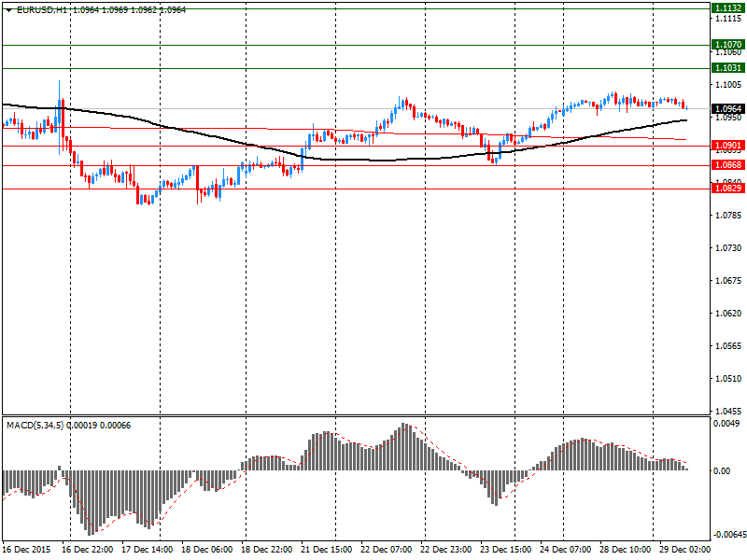The width and height of the screenshot is (747, 560).
Task: Click the 22 Dec 23:00 time label
Action: pos(446,549)
